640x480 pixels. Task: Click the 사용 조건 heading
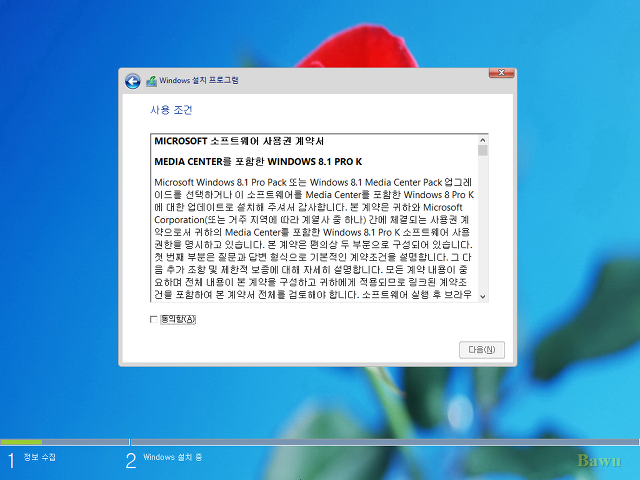click(x=171, y=110)
